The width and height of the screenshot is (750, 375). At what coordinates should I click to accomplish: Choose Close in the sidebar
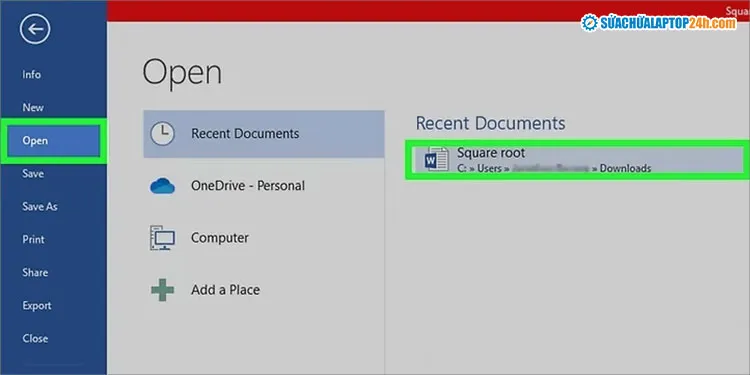pyautogui.click(x=35, y=339)
